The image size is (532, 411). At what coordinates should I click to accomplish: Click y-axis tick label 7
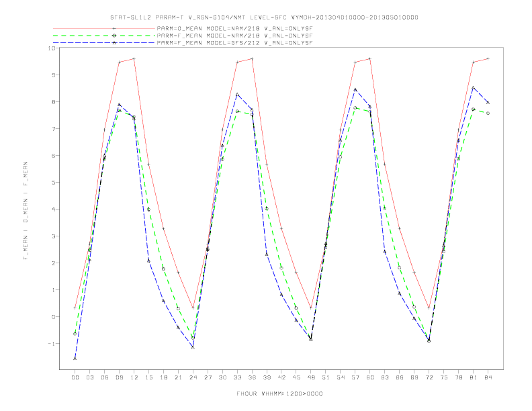click(53, 128)
